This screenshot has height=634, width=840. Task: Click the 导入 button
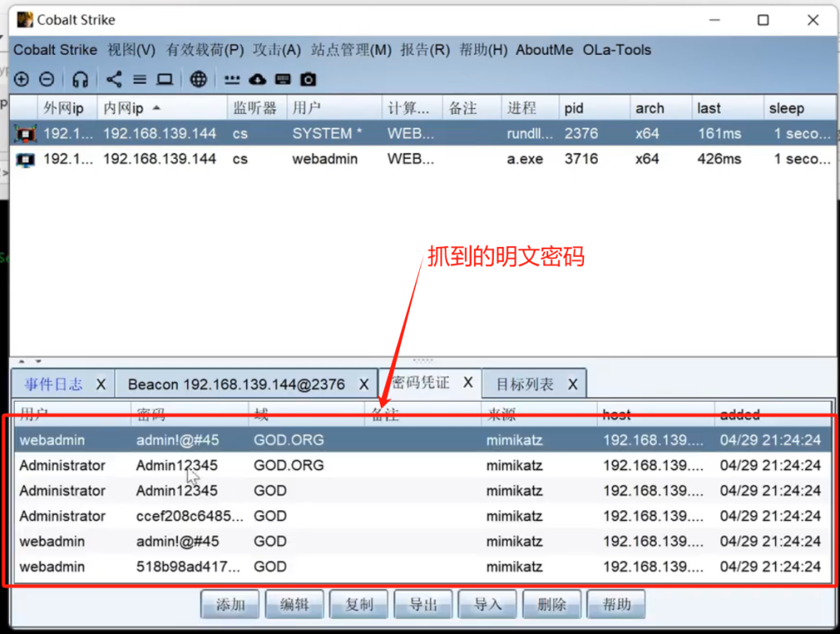487,604
